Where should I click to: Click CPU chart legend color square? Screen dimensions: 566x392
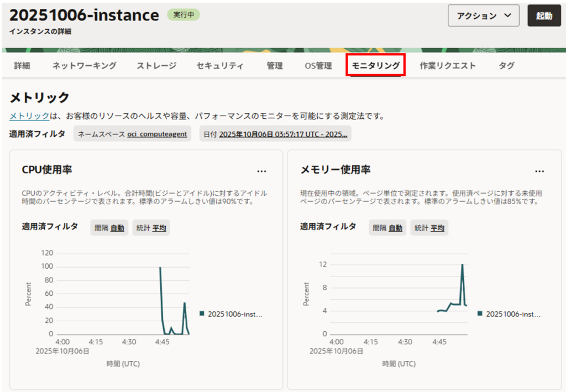(202, 313)
